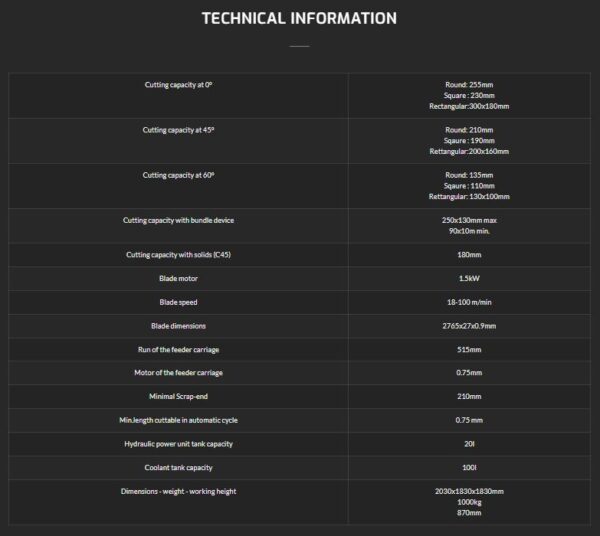Select the Cutting capacity at 60° label

(178, 175)
